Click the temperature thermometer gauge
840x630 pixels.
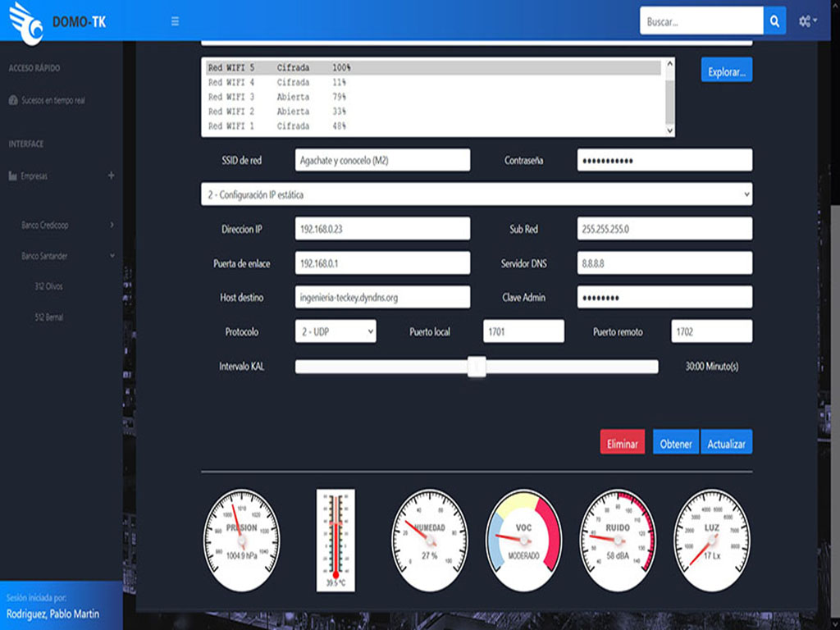coord(336,540)
